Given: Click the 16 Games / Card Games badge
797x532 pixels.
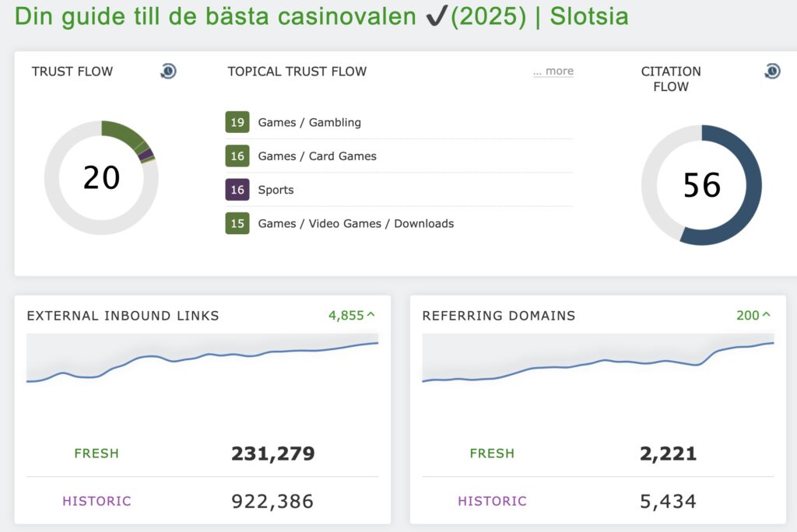Looking at the screenshot, I should coord(237,156).
